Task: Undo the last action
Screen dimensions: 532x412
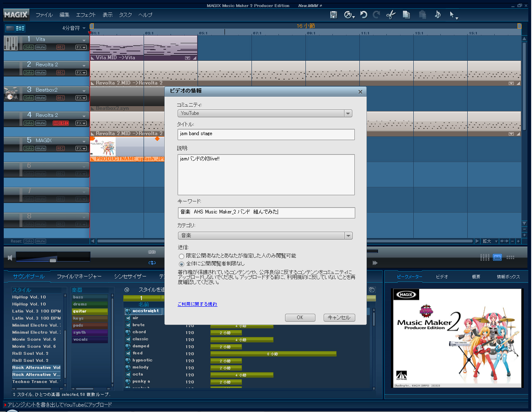Action: (x=364, y=15)
